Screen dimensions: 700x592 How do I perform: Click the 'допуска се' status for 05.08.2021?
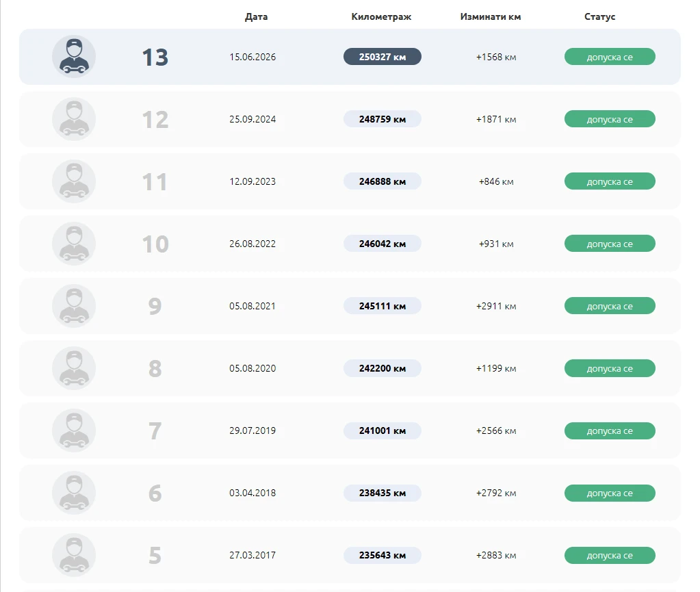point(610,306)
